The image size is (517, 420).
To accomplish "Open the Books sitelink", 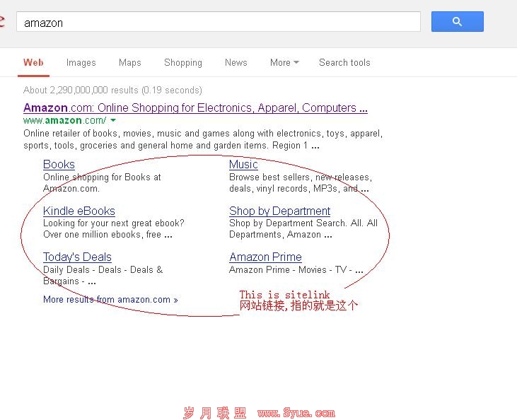I will coord(59,164).
